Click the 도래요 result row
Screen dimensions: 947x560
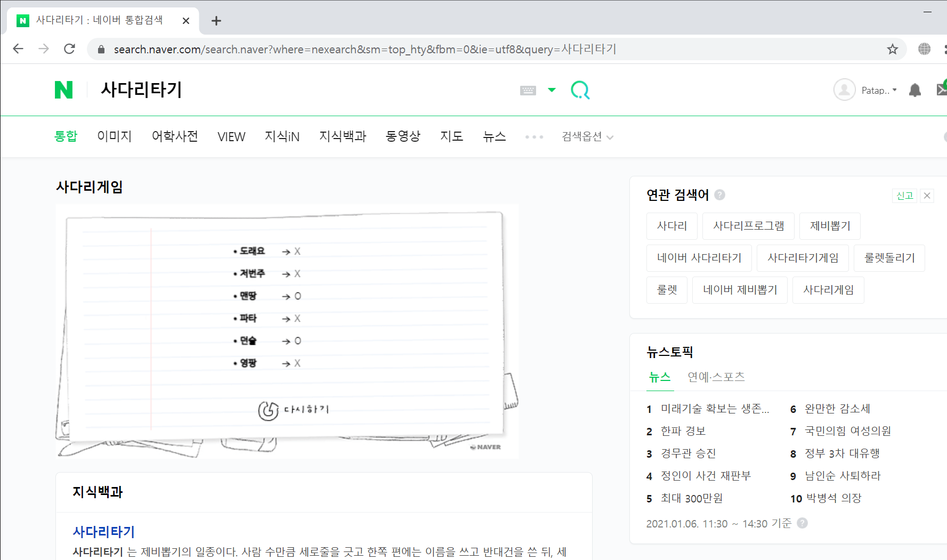pos(267,251)
